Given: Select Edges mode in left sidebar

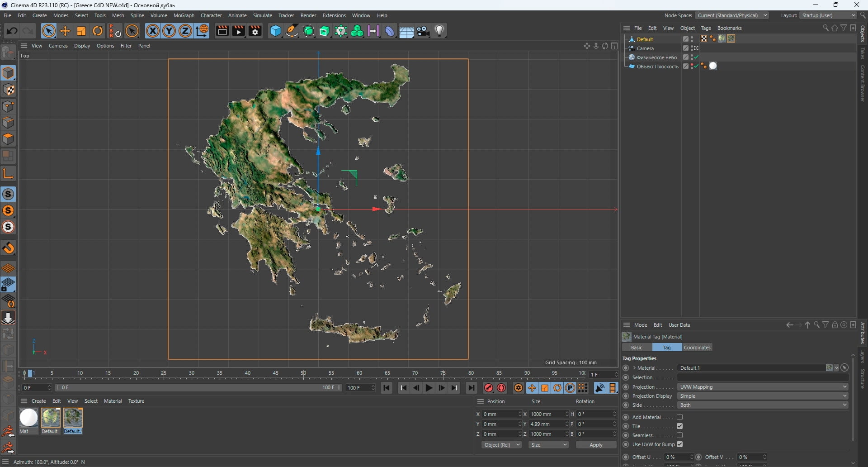Looking at the screenshot, I should coord(8,123).
